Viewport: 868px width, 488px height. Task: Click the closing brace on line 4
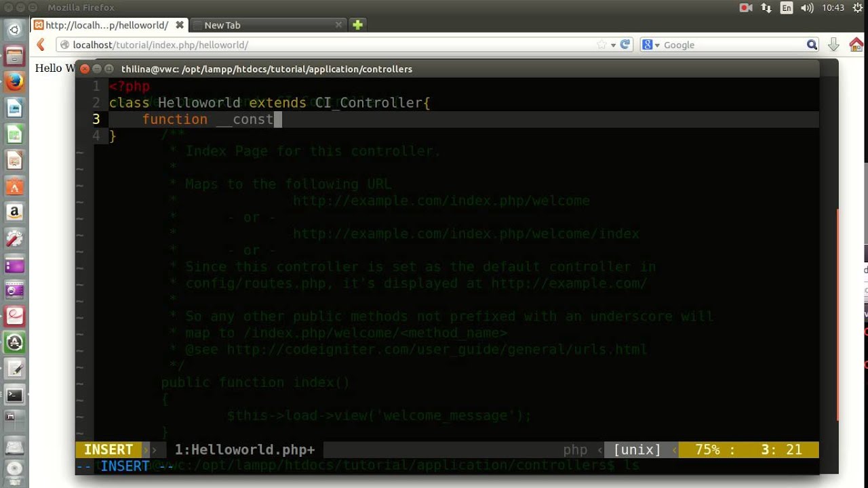coord(113,136)
